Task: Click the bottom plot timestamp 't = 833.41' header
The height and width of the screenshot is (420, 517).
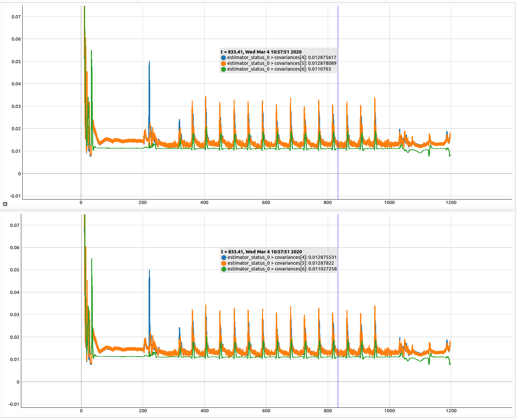Action: coord(261,252)
